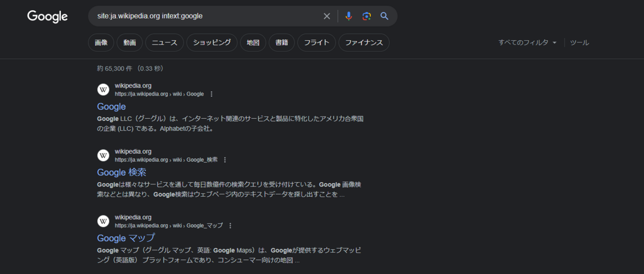Open the Google マップ result title link
The width and height of the screenshot is (644, 274).
126,238
